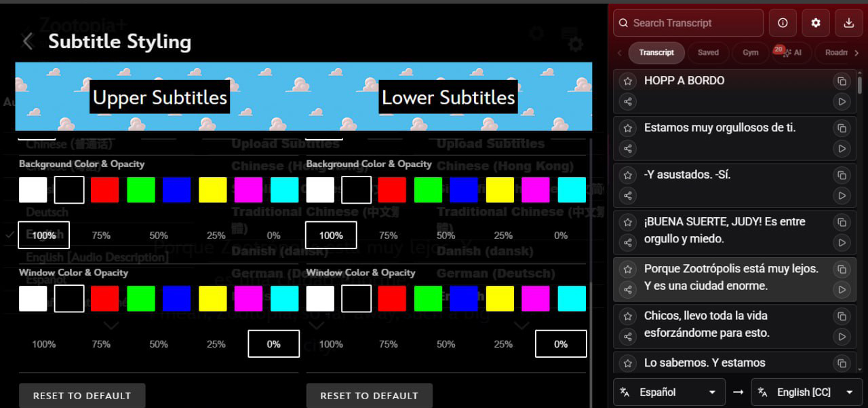Share the 'HOPP A BORDO' line
The height and width of the screenshot is (408, 868).
pos(628,102)
